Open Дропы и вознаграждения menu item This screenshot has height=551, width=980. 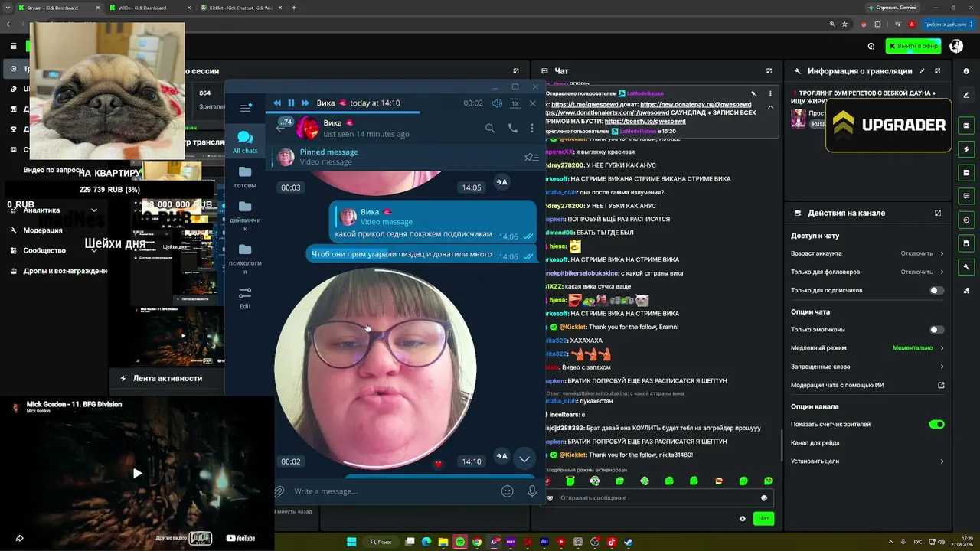click(x=58, y=271)
